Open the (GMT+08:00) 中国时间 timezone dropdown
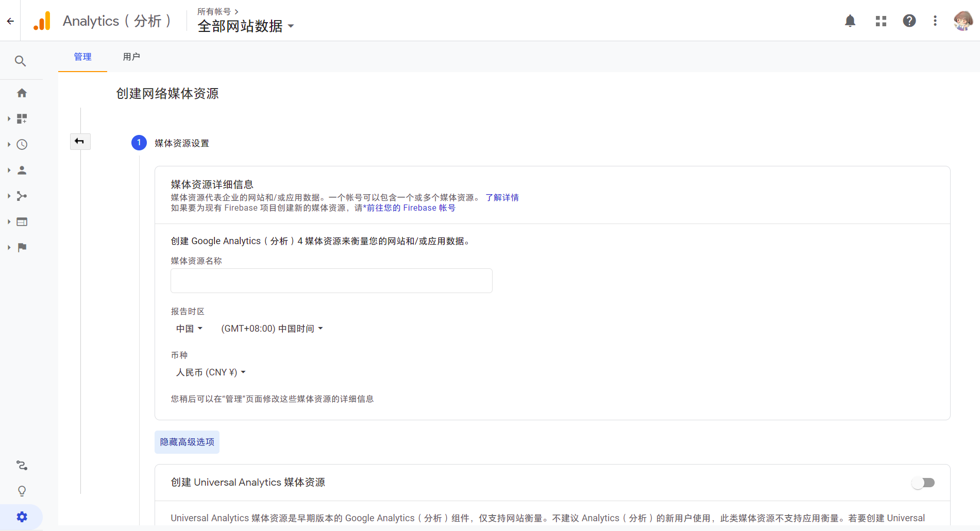The image size is (980, 531). pyautogui.click(x=272, y=329)
